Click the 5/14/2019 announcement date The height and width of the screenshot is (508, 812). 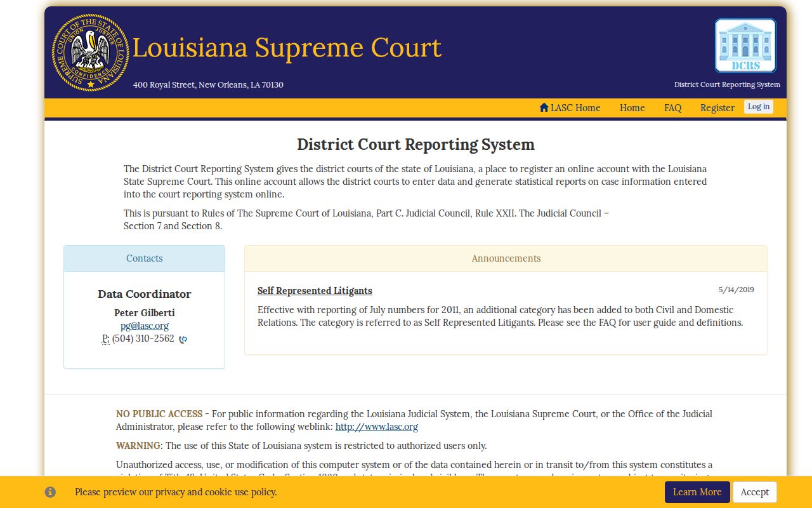[737, 290]
